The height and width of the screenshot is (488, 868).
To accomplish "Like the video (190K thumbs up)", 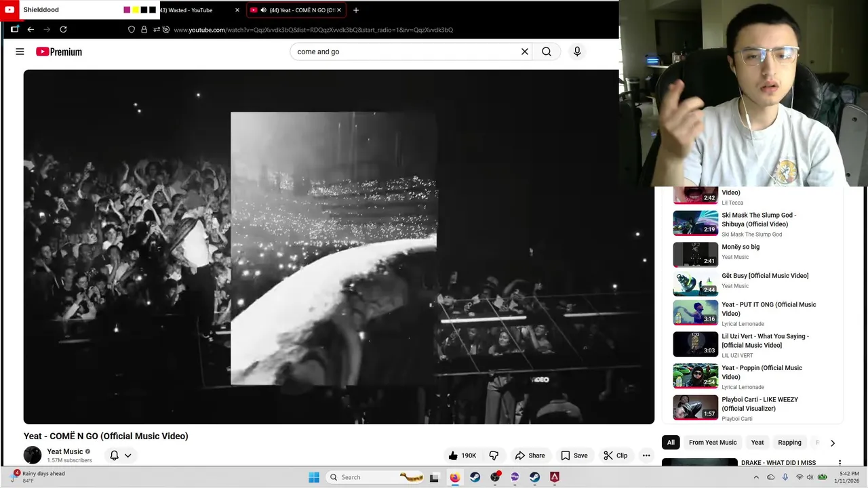I will click(x=462, y=455).
